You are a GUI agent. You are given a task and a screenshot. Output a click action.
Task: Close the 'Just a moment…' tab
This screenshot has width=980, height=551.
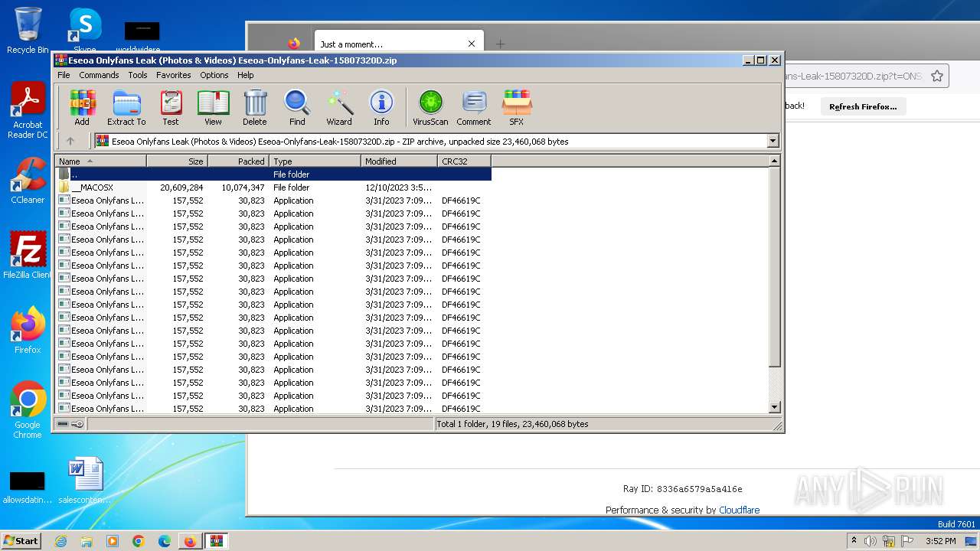tap(472, 44)
